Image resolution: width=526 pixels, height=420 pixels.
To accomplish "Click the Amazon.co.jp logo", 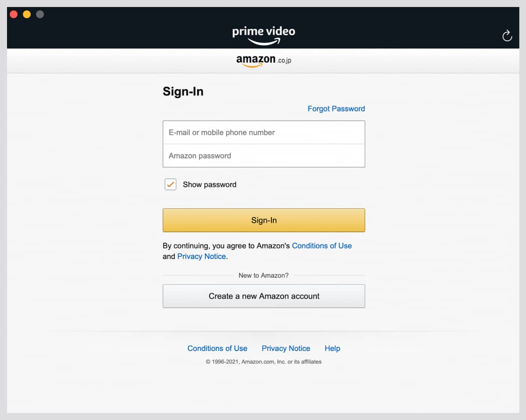I will 263,60.
